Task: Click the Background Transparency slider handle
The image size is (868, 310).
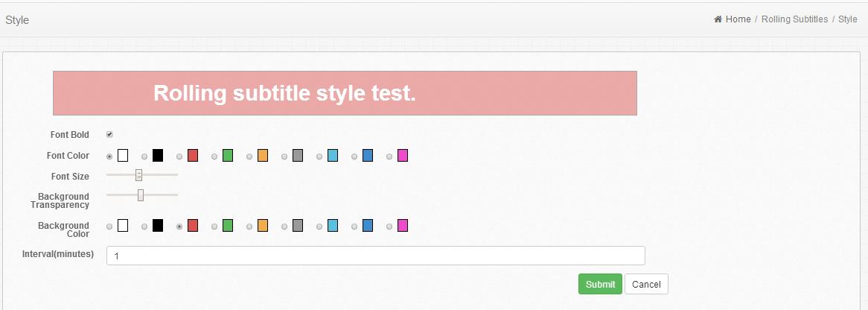Action: click(141, 195)
